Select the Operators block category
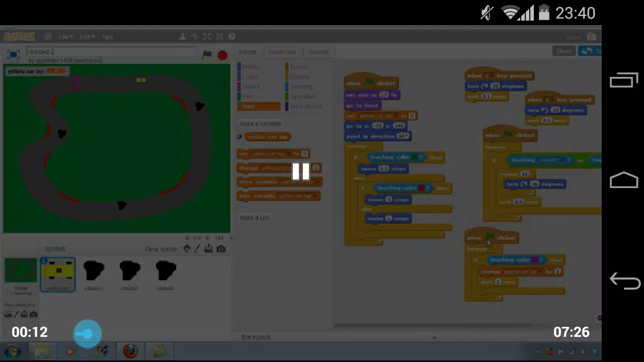 coord(303,97)
